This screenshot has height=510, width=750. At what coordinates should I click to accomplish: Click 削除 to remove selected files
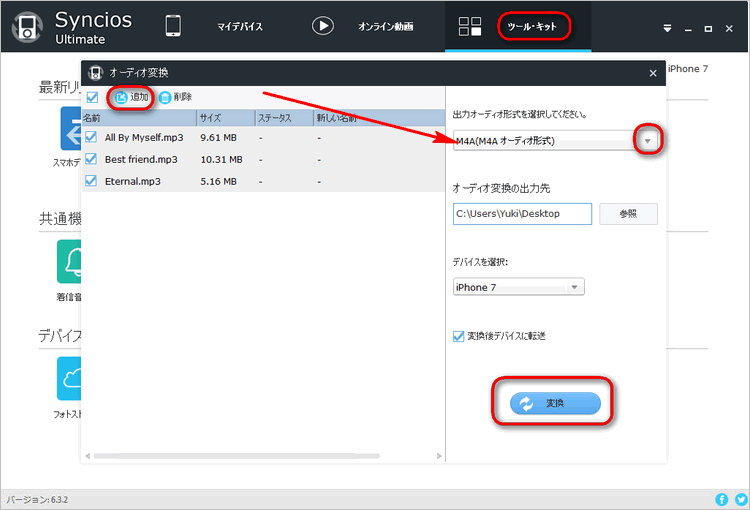click(x=176, y=97)
